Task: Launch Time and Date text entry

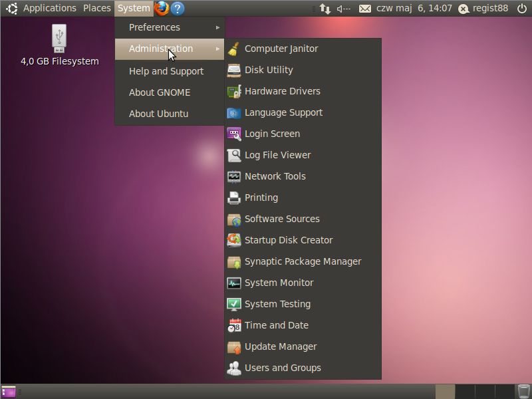Action: pyautogui.click(x=277, y=325)
